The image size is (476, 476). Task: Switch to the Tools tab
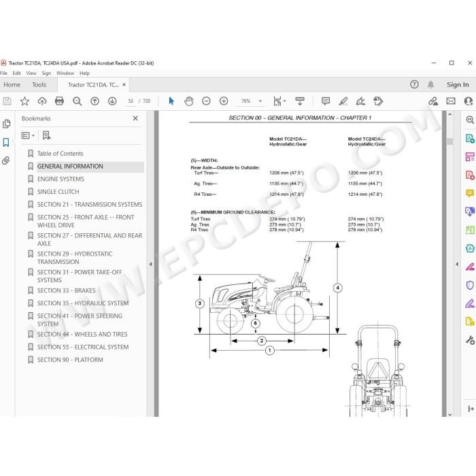pyautogui.click(x=39, y=85)
